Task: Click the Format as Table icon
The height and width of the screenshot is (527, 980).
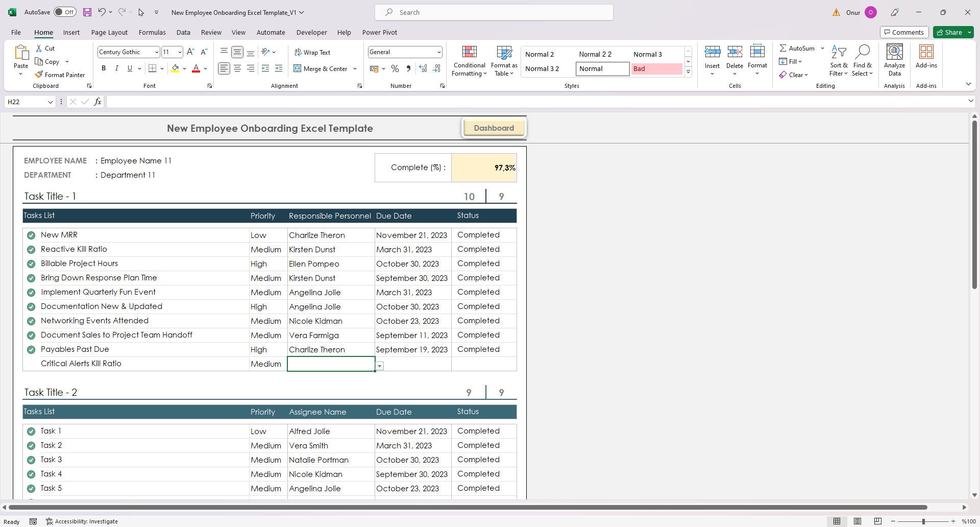Action: click(x=503, y=60)
